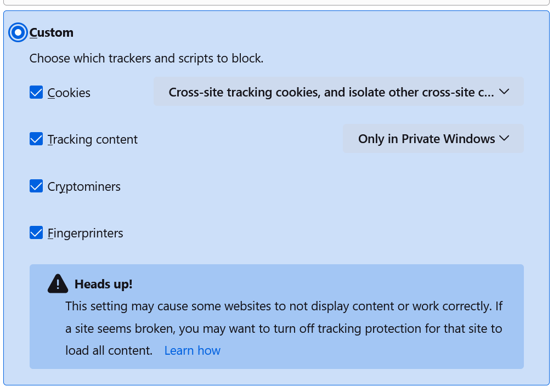This screenshot has height=392, width=559.
Task: Select the Custom radio button
Action: coord(18,33)
